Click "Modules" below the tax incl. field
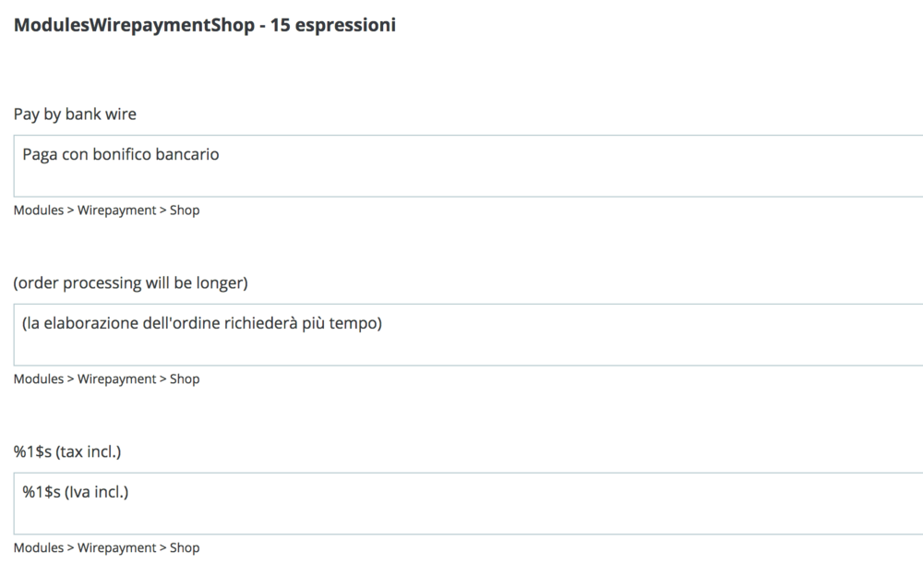The image size is (923, 588). pos(38,547)
